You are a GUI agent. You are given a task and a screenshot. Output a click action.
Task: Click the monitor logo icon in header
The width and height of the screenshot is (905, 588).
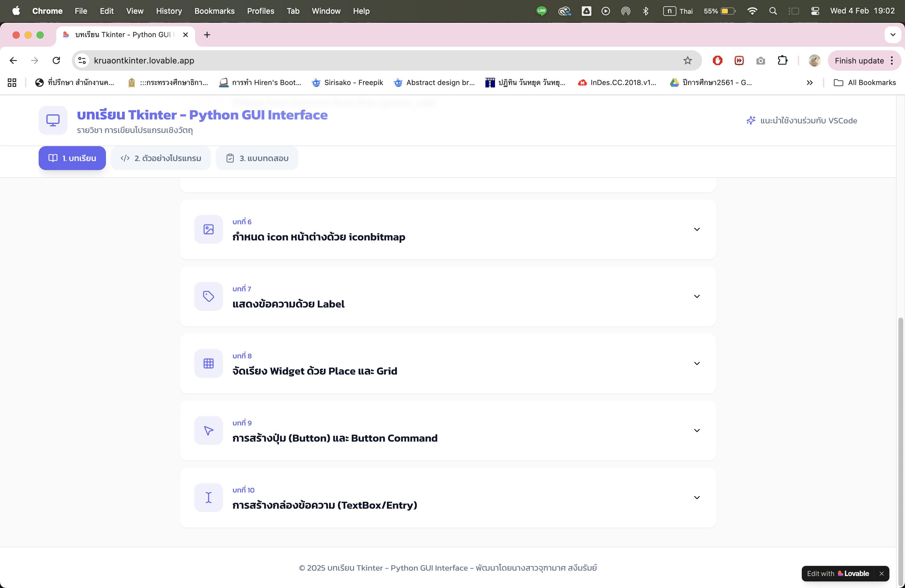[x=53, y=120]
